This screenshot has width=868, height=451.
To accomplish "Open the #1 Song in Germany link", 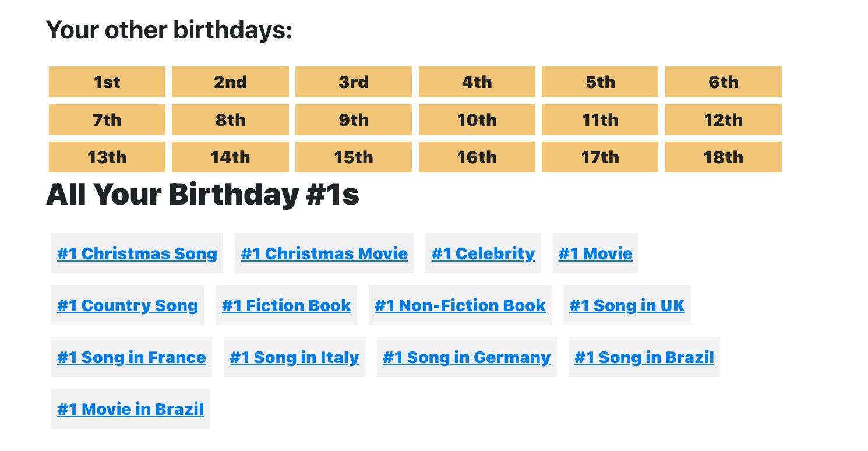I will (x=467, y=357).
